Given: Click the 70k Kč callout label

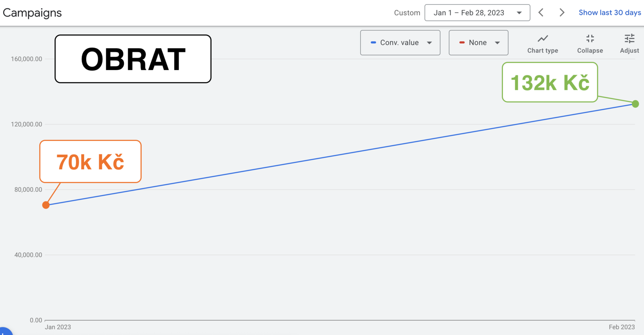Looking at the screenshot, I should (90, 162).
